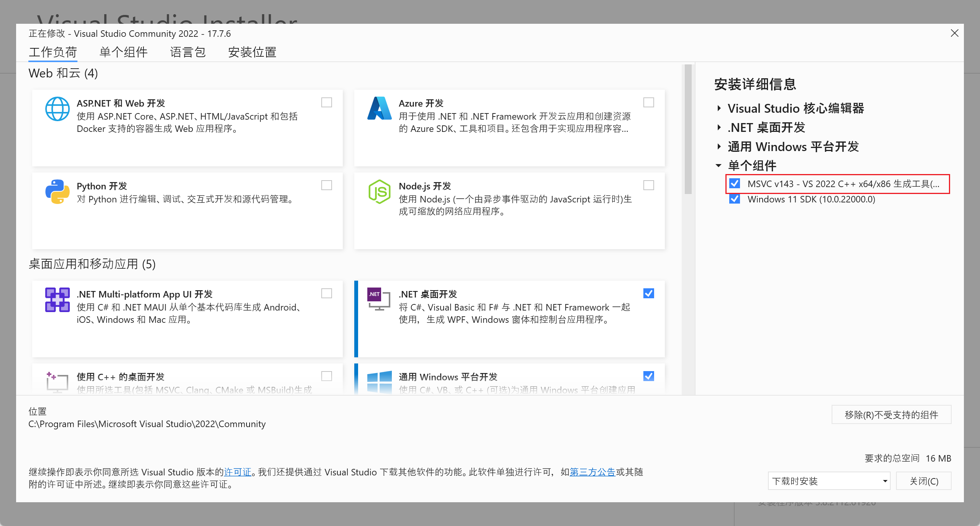Open the 许可证 license link
This screenshot has height=526, width=980.
238,472
